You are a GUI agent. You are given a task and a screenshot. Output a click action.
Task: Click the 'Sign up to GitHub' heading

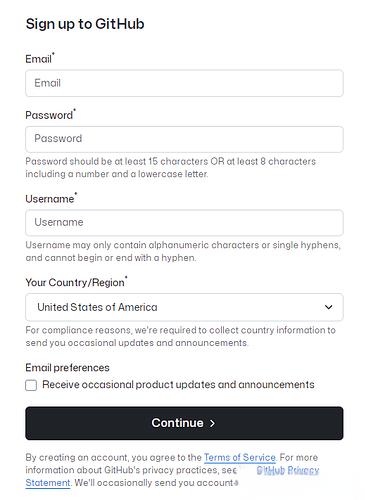click(85, 24)
